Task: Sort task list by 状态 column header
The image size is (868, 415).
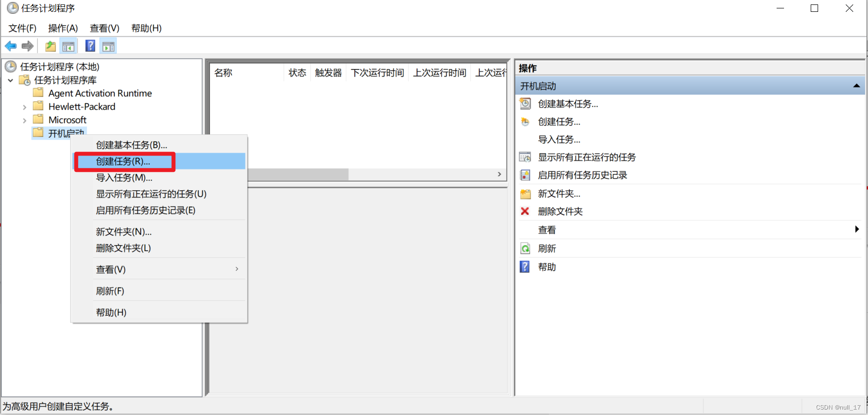Action: 297,73
